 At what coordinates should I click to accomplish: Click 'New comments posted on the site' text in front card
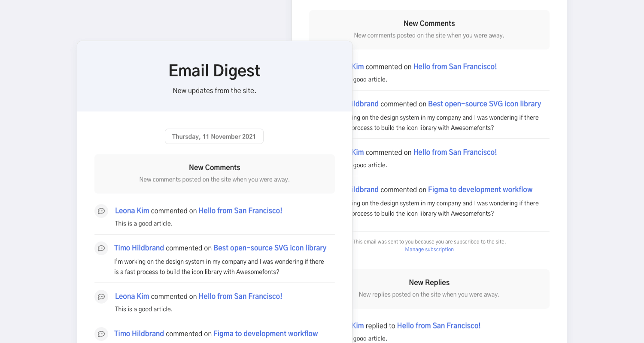point(215,180)
